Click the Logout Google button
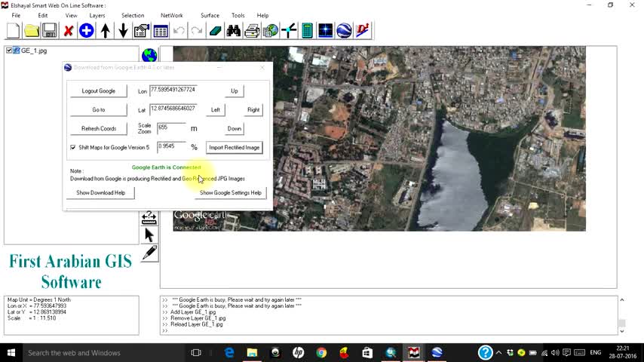This screenshot has width=644, height=362. (x=99, y=90)
